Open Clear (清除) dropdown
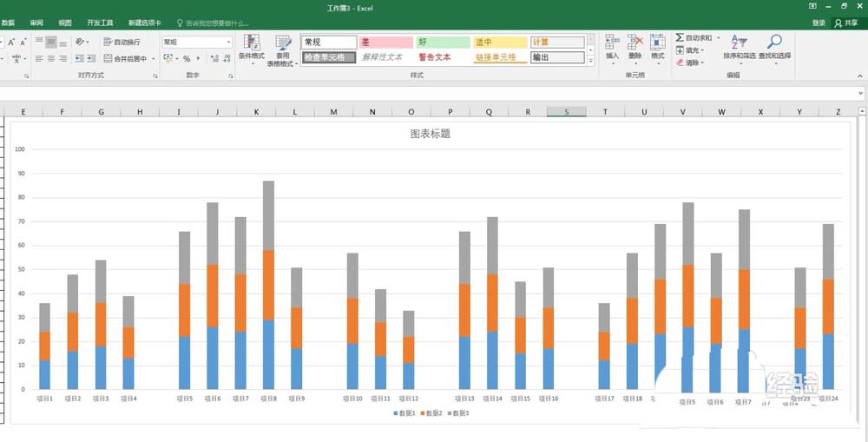The height and width of the screenshot is (442, 868). coord(690,63)
